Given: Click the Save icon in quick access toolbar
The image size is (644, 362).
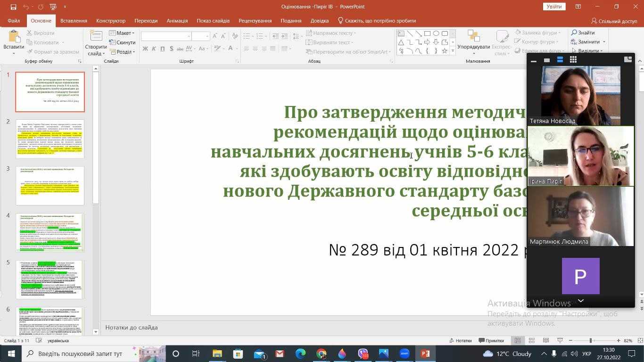Looking at the screenshot, I should (x=13, y=7).
